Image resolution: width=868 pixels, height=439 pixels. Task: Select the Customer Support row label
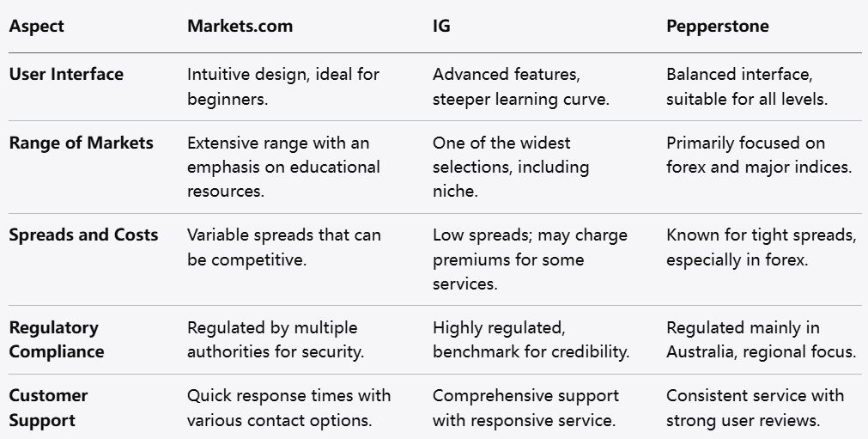tap(49, 408)
